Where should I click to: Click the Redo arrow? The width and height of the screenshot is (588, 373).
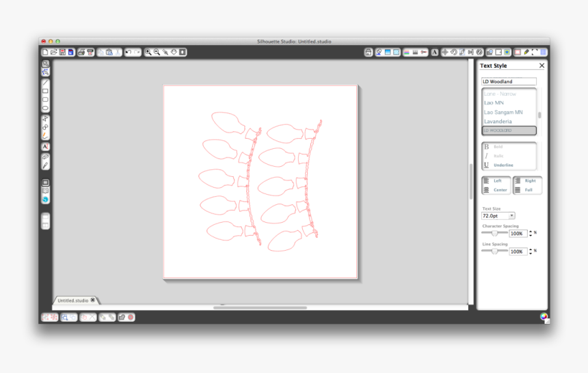137,52
